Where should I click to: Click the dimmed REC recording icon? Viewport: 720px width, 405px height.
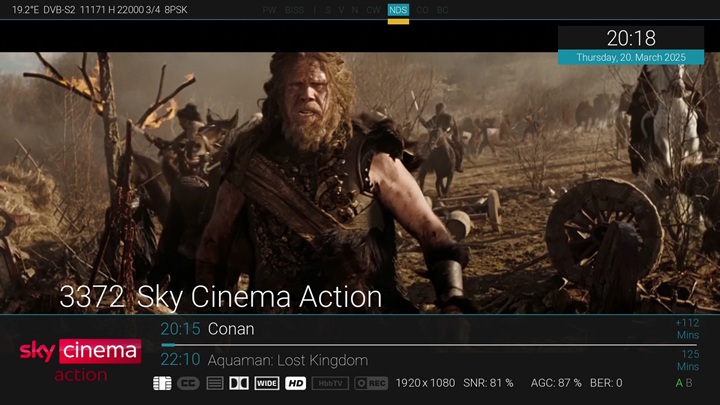371,383
